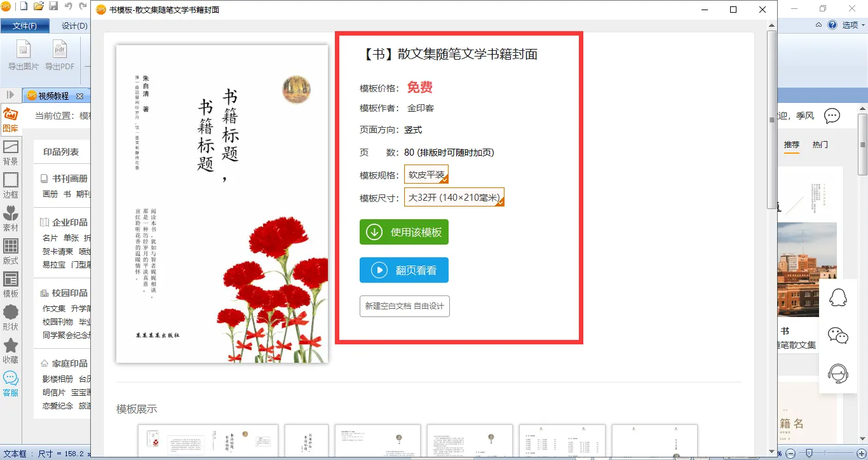Screen dimensions: 868x460
Task: Click the book cover preview image
Action: 222,204
